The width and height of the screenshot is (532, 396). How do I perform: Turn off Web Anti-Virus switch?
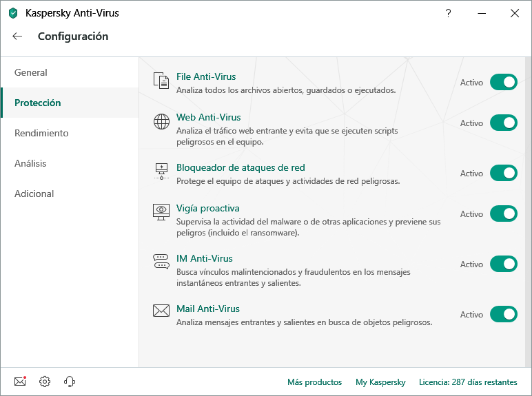[x=503, y=123]
